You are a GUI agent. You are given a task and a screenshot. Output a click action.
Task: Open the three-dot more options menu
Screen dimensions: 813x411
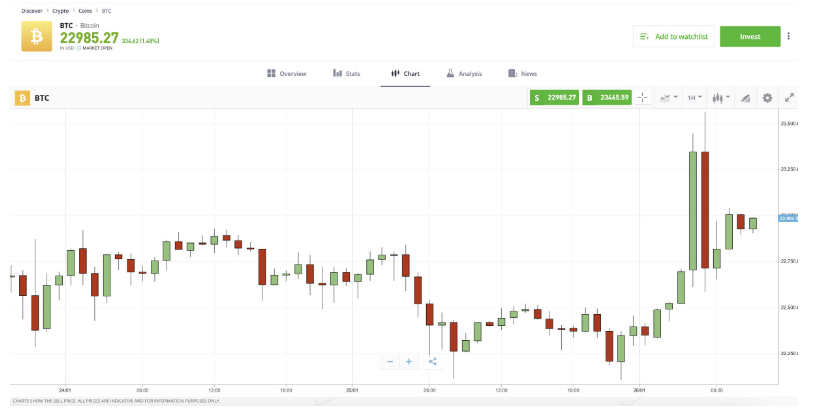point(789,36)
